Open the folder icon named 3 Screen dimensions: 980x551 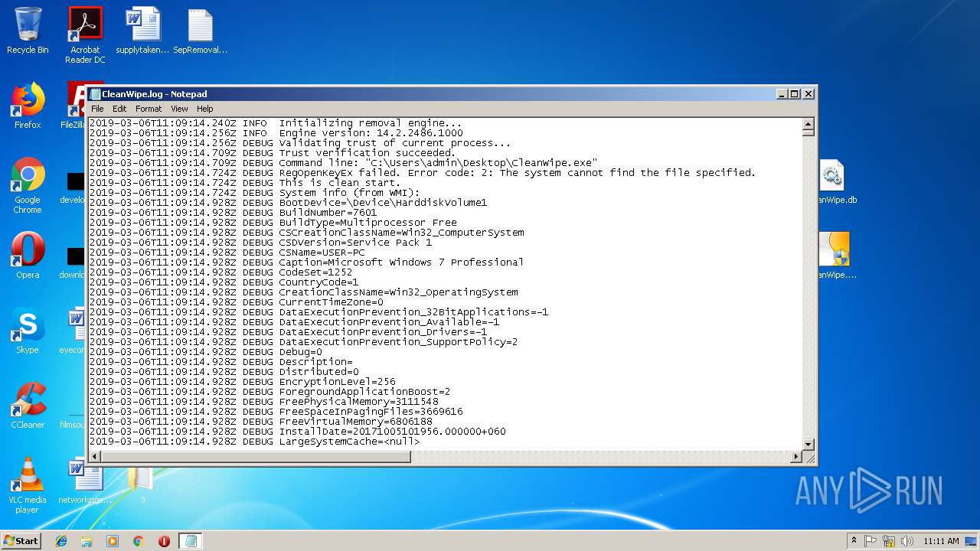tap(142, 484)
